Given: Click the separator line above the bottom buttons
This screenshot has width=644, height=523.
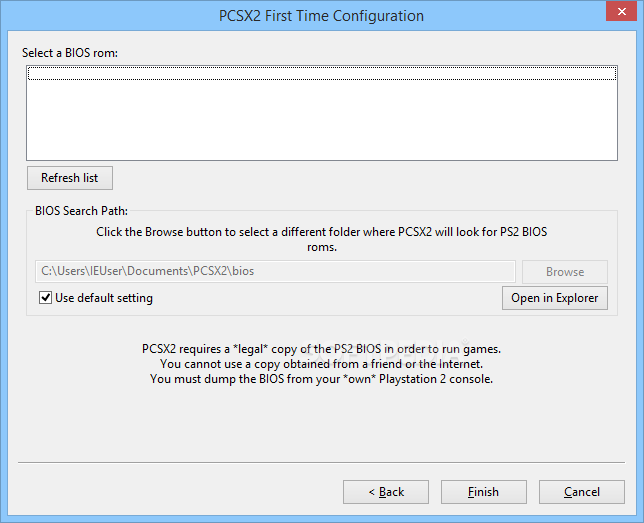Looking at the screenshot, I should [x=321, y=463].
